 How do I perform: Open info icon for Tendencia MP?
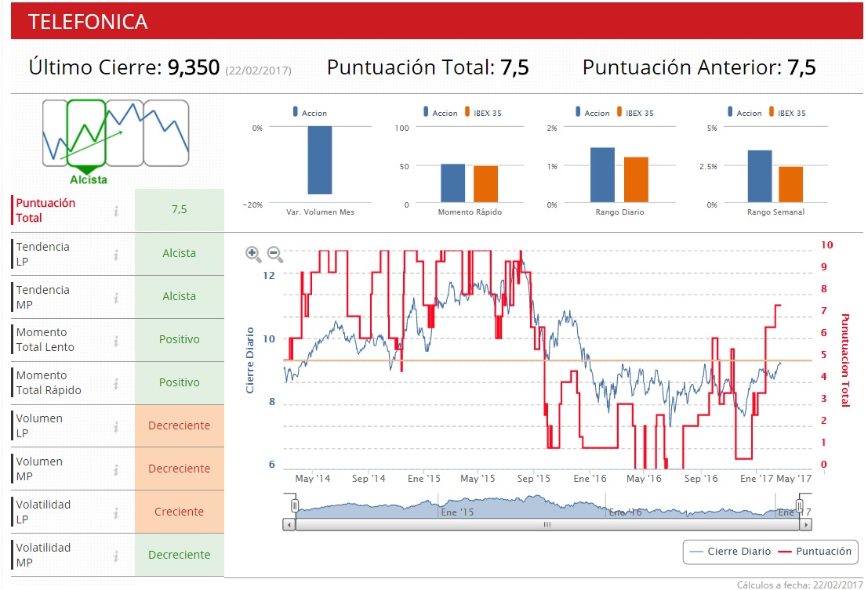116,298
